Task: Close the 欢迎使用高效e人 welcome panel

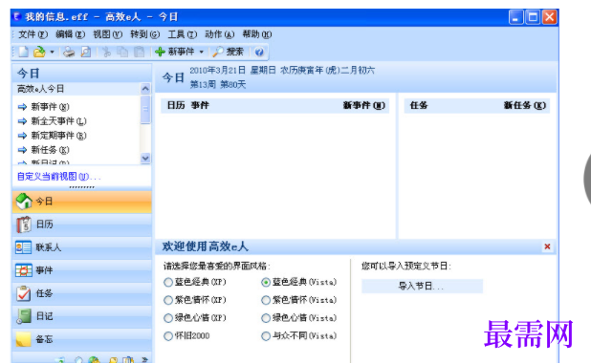Action: 547,246
